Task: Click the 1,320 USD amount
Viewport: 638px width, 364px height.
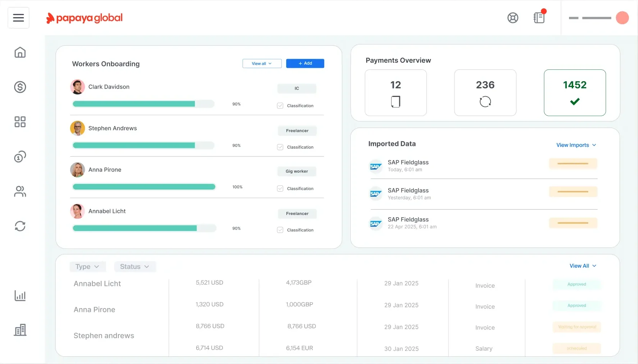Action: coord(210,304)
